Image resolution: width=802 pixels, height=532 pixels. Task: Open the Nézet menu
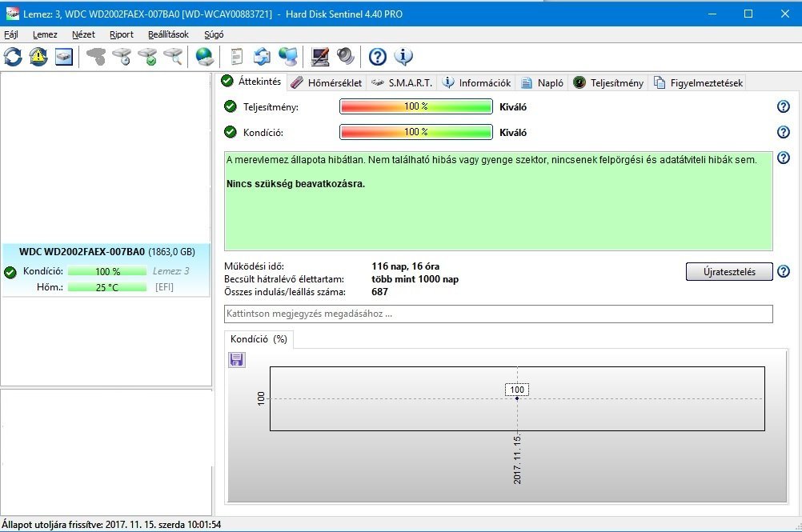[83, 34]
